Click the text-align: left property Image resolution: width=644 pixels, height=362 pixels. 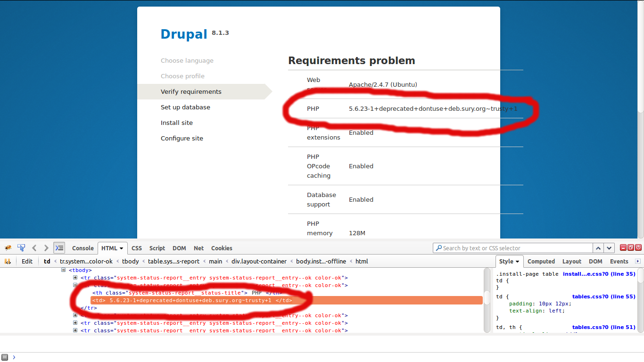point(537,311)
